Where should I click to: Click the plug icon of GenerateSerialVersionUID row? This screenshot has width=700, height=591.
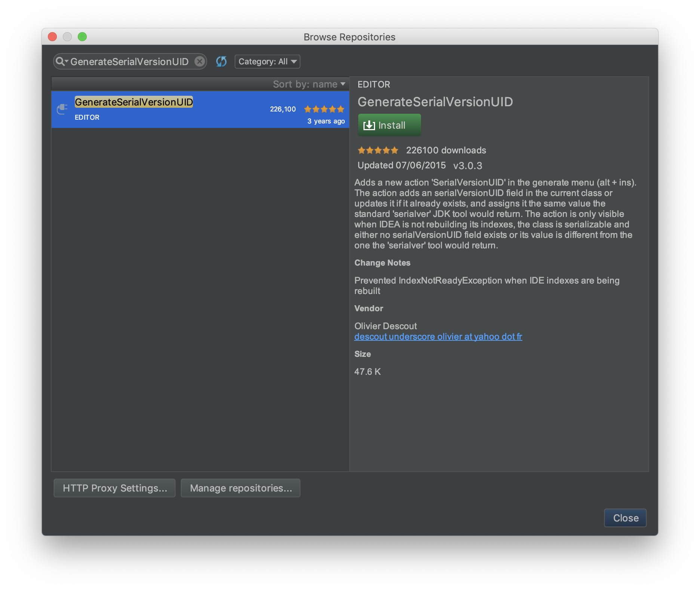coord(62,109)
